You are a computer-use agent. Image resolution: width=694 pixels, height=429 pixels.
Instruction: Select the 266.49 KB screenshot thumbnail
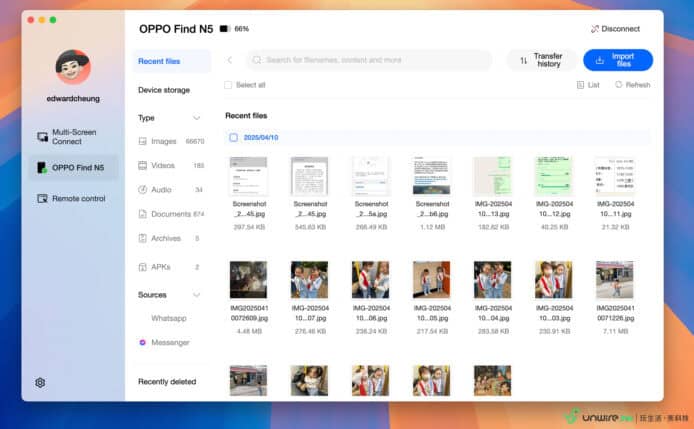point(370,176)
